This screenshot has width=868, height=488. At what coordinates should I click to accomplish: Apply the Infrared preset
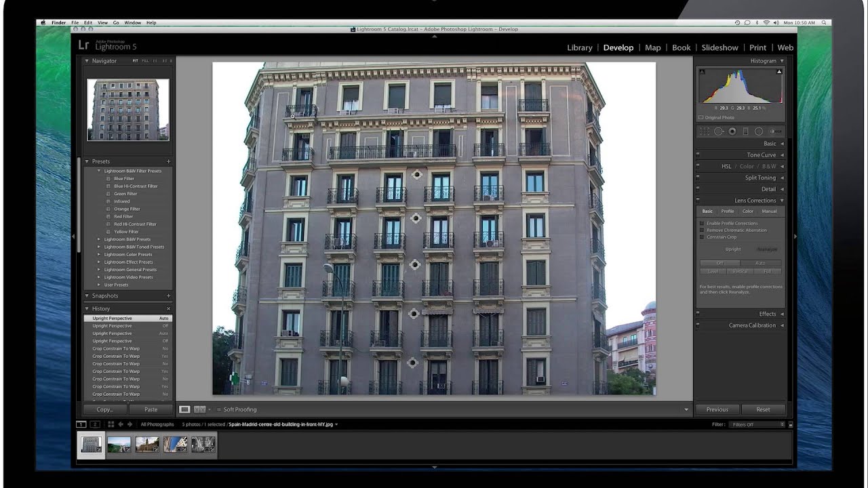coord(122,201)
